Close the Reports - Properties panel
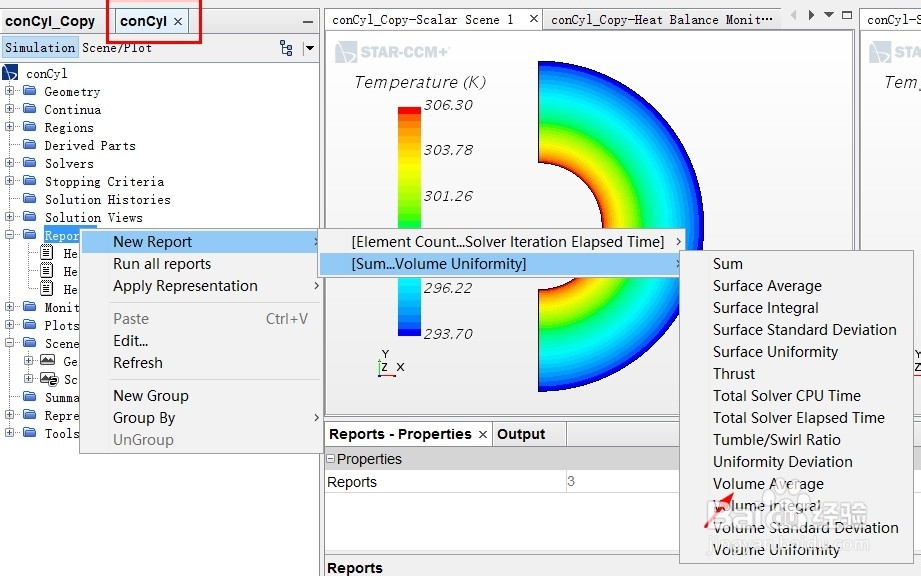Screen dimensions: 921x576 [x=483, y=434]
